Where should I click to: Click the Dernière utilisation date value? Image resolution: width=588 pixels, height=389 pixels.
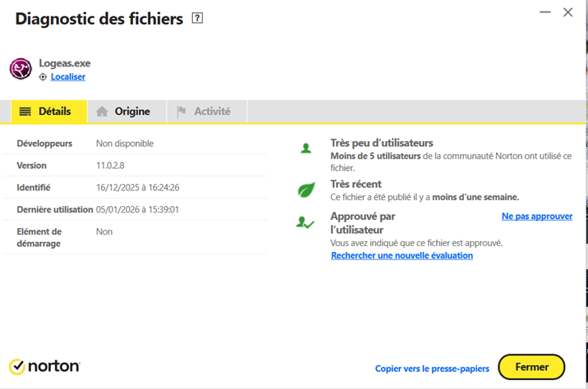[137, 209]
